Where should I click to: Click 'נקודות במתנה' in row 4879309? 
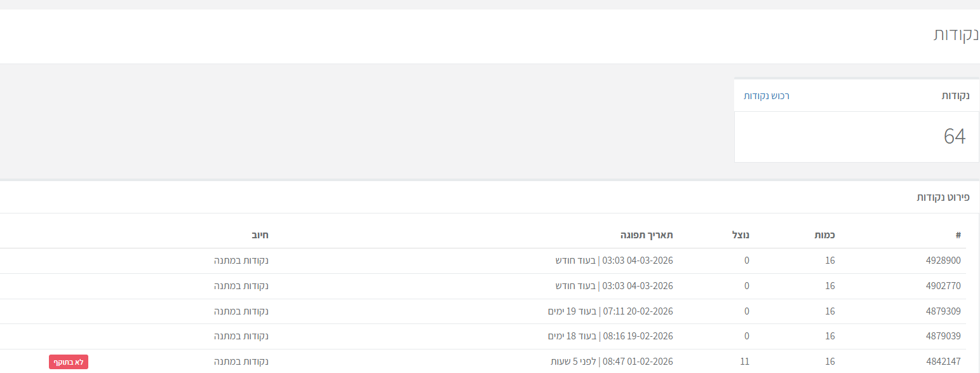click(x=241, y=311)
